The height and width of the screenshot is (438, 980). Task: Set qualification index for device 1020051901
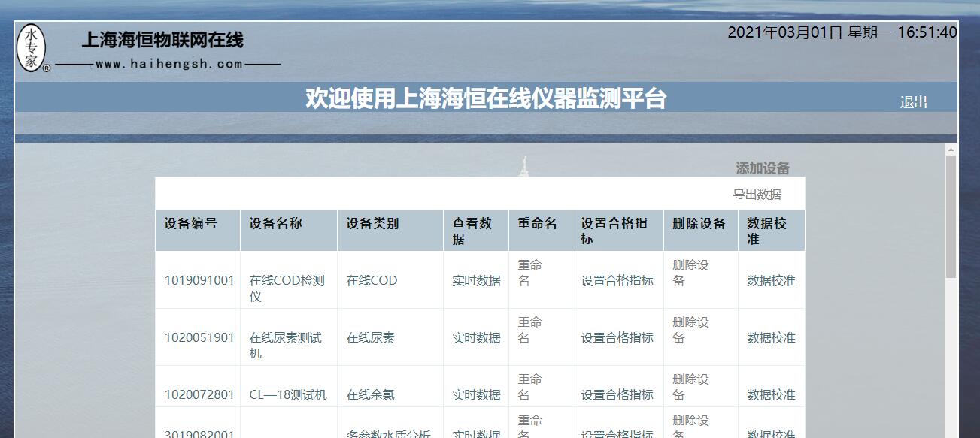point(617,338)
